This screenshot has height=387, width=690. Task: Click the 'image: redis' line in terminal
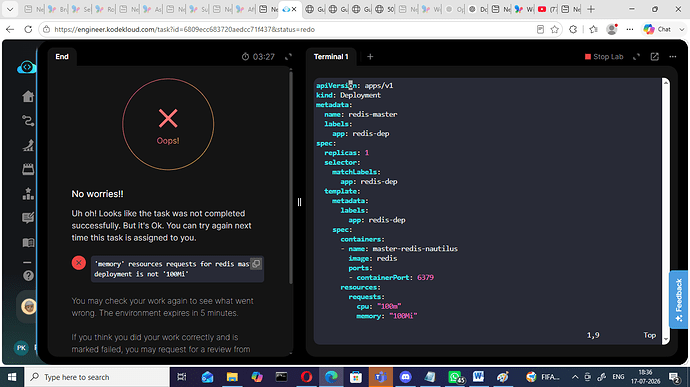pyautogui.click(x=373, y=258)
